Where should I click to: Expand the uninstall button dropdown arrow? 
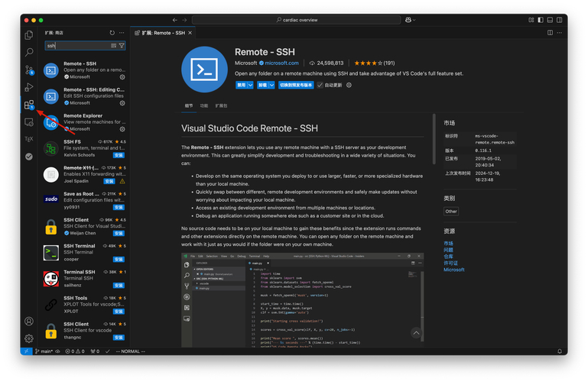pos(271,86)
